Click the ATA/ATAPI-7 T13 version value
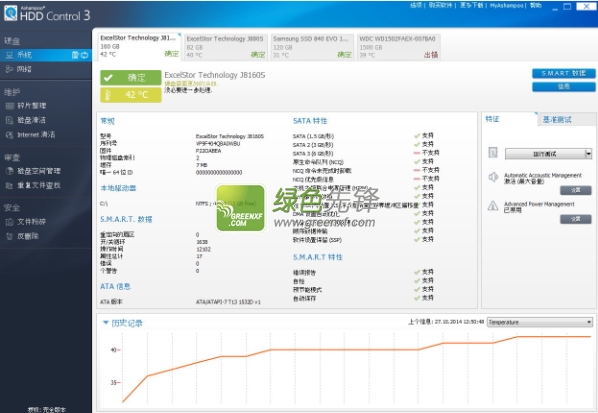This screenshot has width=598, height=413. pyautogui.click(x=228, y=302)
